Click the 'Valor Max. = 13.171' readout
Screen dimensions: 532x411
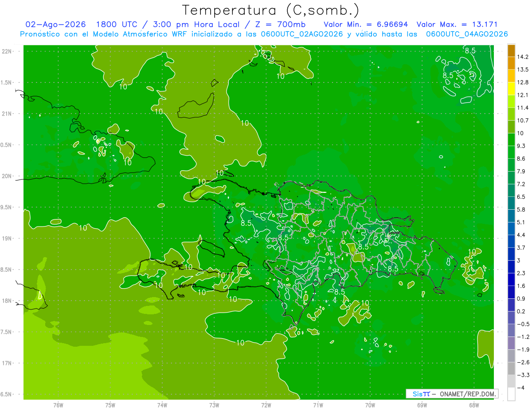click(458, 24)
